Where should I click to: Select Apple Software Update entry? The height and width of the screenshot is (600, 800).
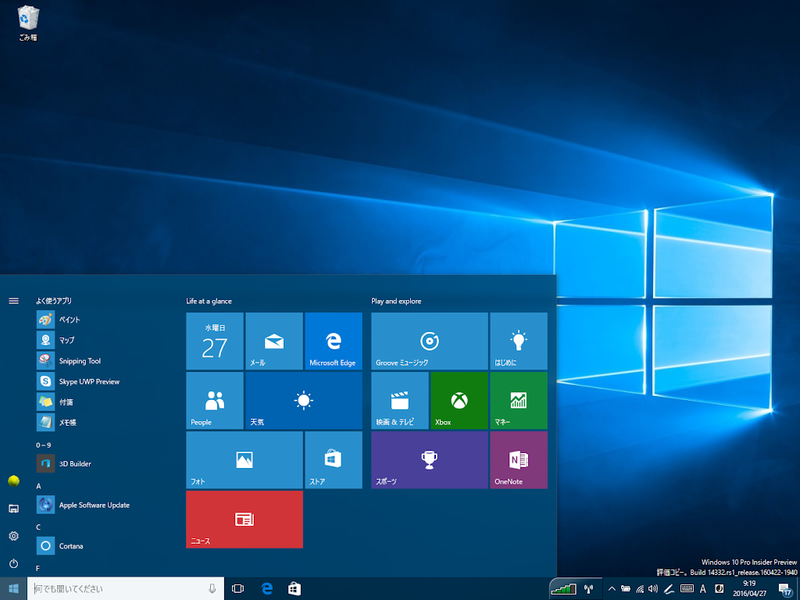click(x=94, y=505)
